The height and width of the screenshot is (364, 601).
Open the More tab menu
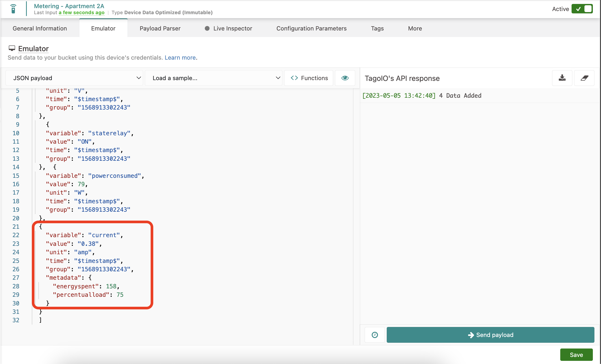(415, 28)
